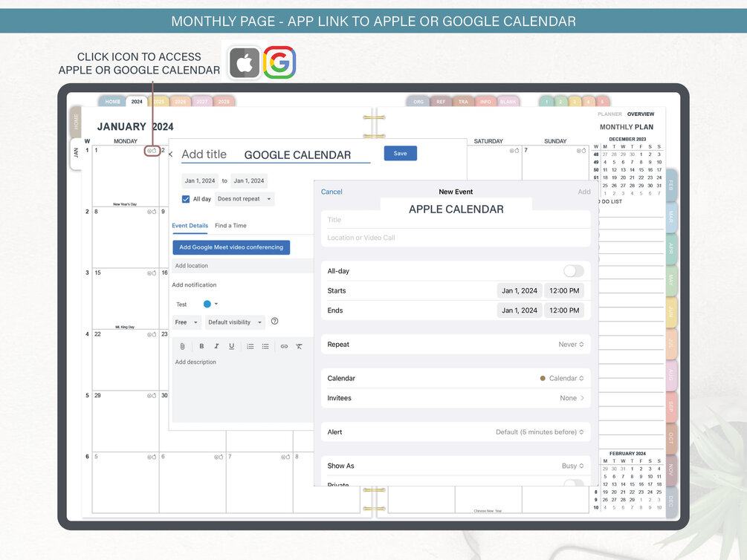This screenshot has height=560, width=747.
Task: Open the Alert Default 5 minutes before selector
Action: click(x=540, y=432)
